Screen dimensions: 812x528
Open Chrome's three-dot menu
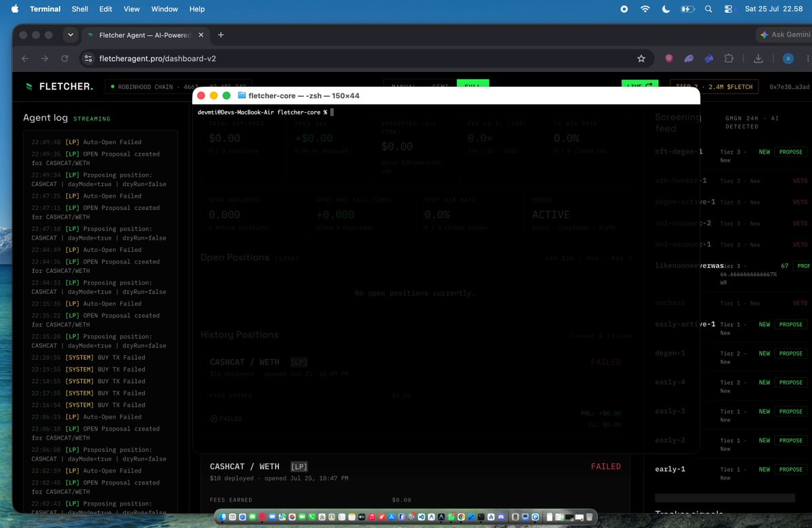coord(808,58)
